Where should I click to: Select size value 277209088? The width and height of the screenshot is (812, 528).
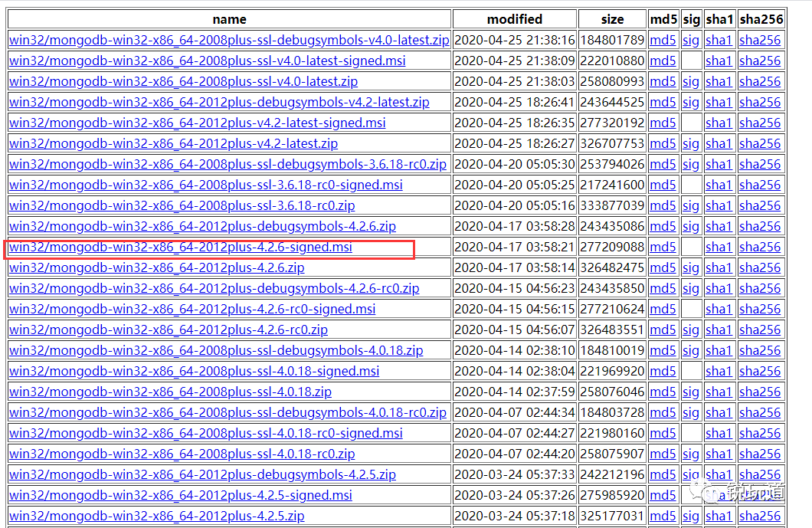click(612, 248)
